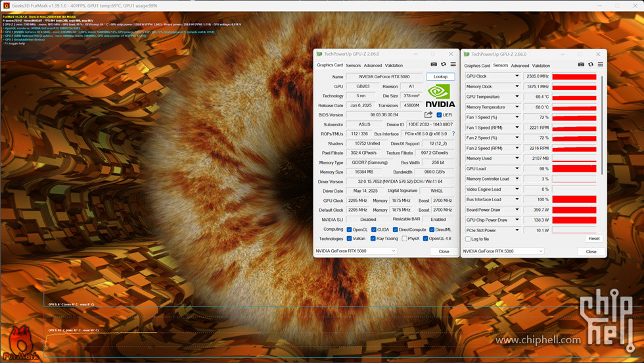This screenshot has height=363, width=644.
Task: Toggle PhysX checkbox
Action: pyautogui.click(x=405, y=239)
